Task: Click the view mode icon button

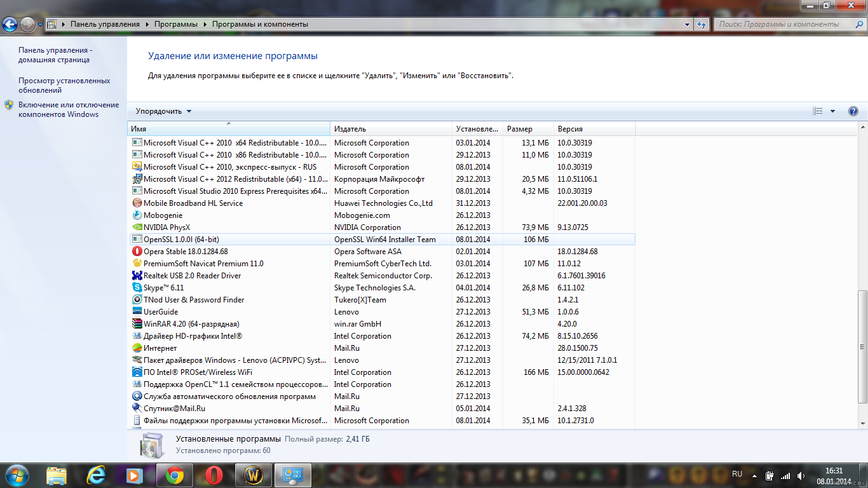Action: tap(818, 111)
